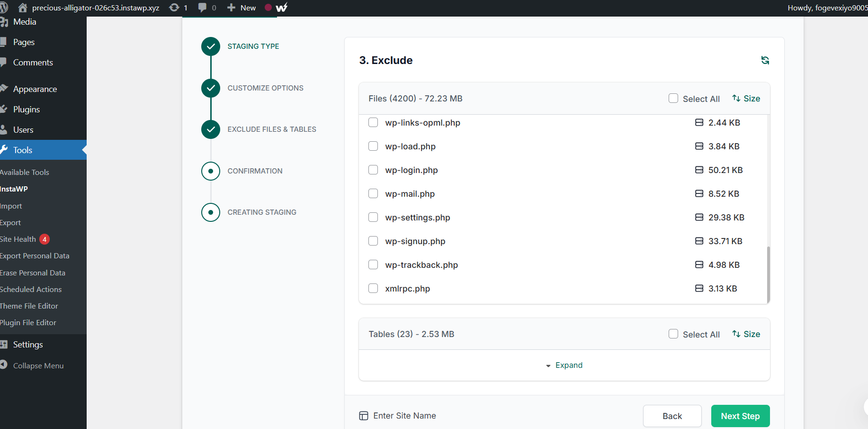Check the wp-links-opml.php checkbox

pos(373,122)
